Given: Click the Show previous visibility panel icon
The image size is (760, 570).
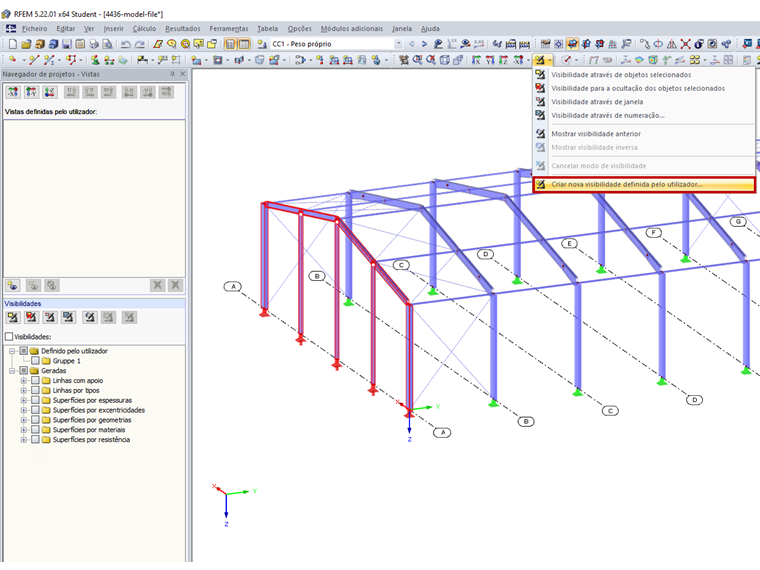Looking at the screenshot, I should pyautogui.click(x=90, y=317).
